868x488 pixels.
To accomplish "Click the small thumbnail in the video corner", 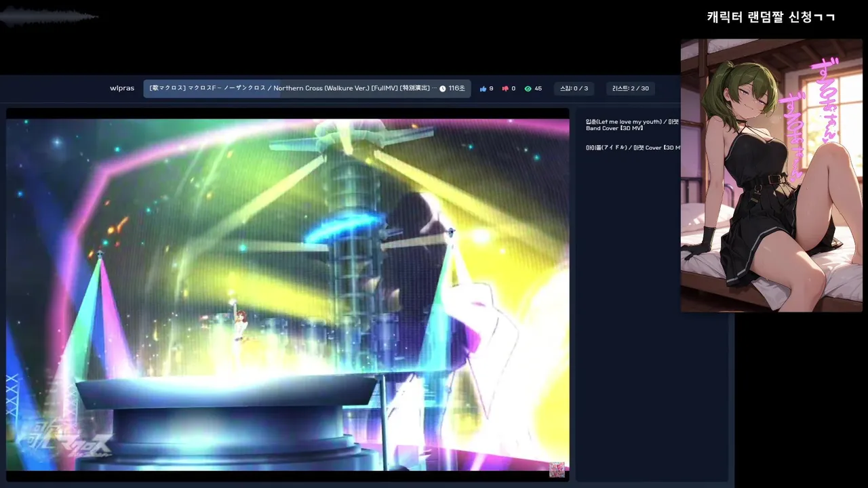I will pyautogui.click(x=557, y=470).
